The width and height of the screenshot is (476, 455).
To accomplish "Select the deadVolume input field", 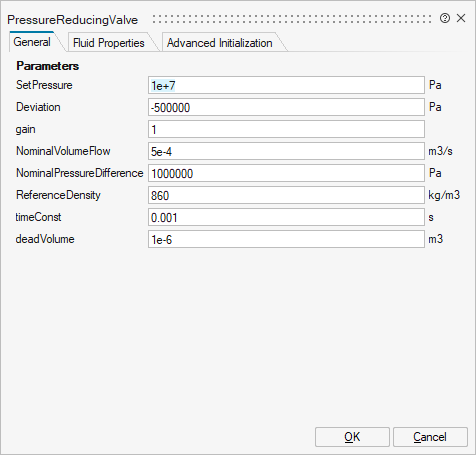I will click(x=286, y=239).
